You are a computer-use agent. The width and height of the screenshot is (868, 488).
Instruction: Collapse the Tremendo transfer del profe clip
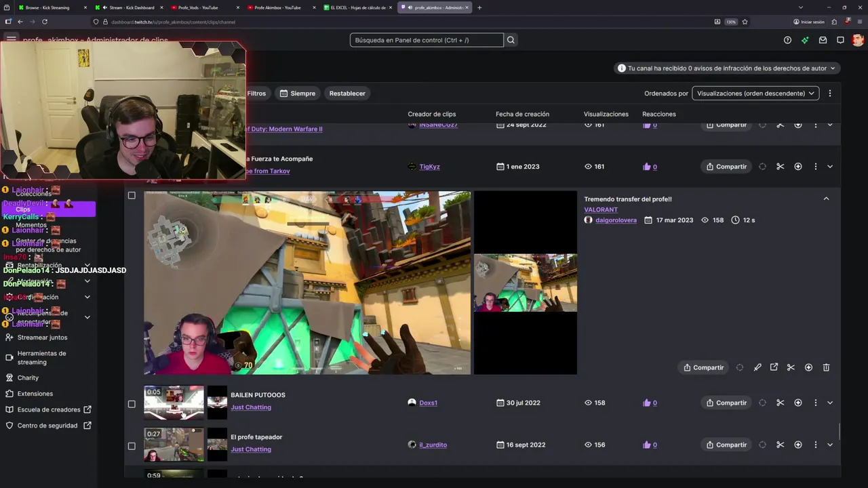[x=826, y=199]
